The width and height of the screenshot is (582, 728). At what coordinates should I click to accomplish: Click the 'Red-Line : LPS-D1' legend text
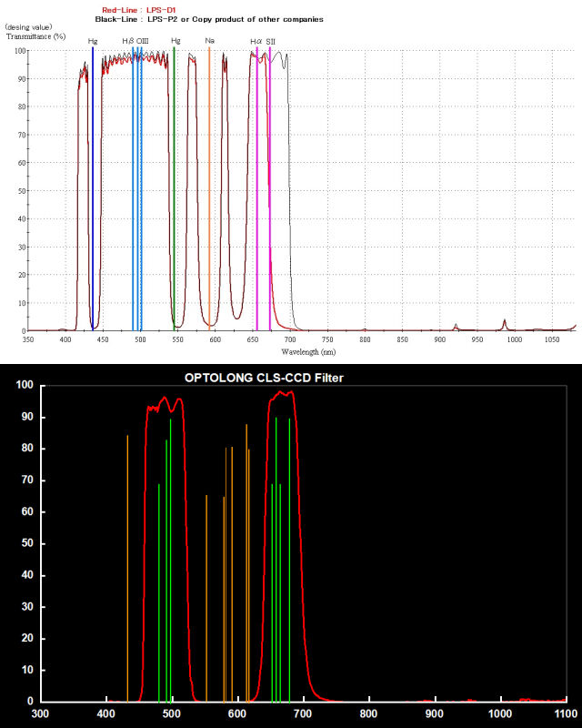(139, 10)
